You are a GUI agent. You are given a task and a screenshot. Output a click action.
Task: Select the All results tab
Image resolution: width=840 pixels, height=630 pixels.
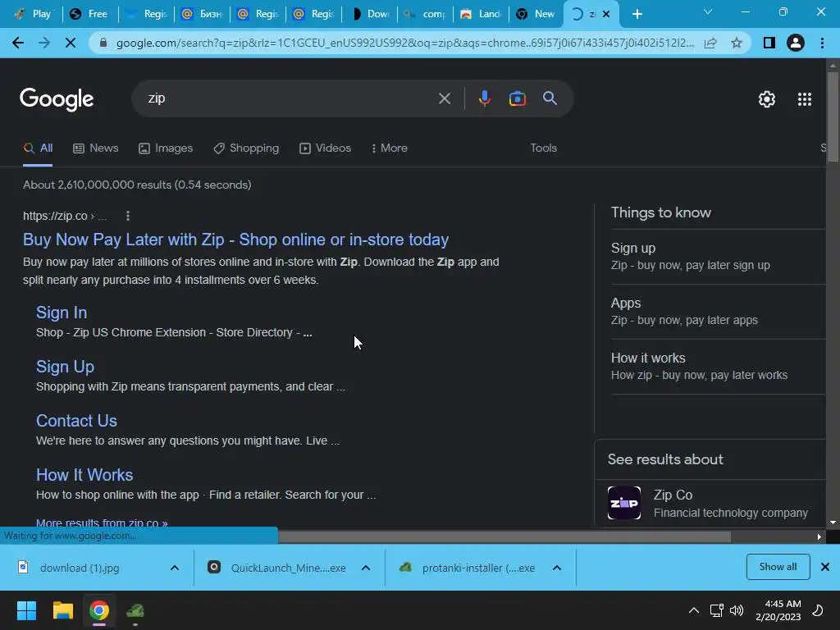pyautogui.click(x=38, y=148)
